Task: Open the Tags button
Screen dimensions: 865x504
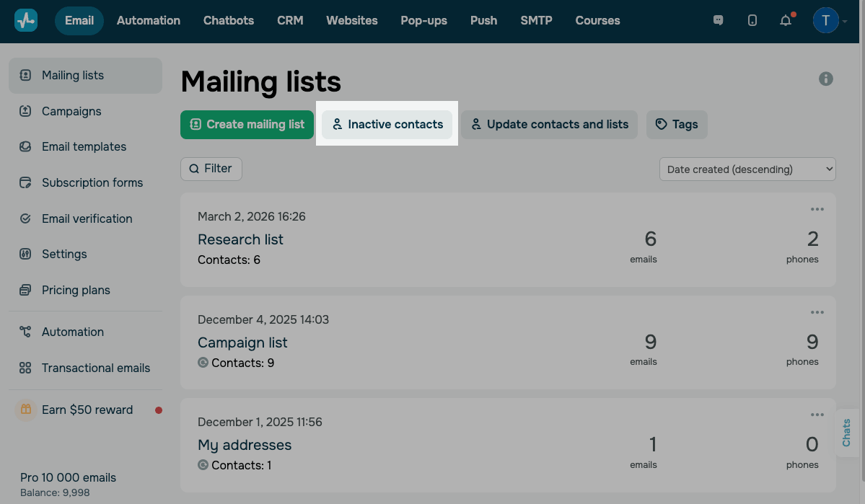Action: (677, 124)
